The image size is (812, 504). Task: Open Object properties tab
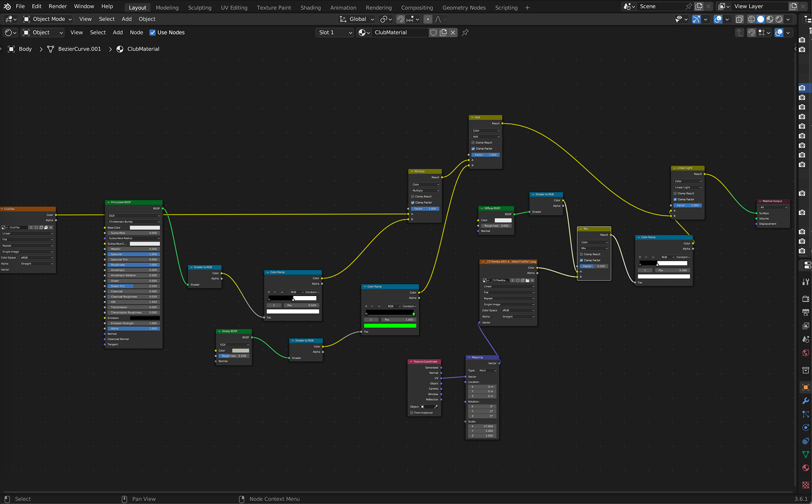coord(806,387)
